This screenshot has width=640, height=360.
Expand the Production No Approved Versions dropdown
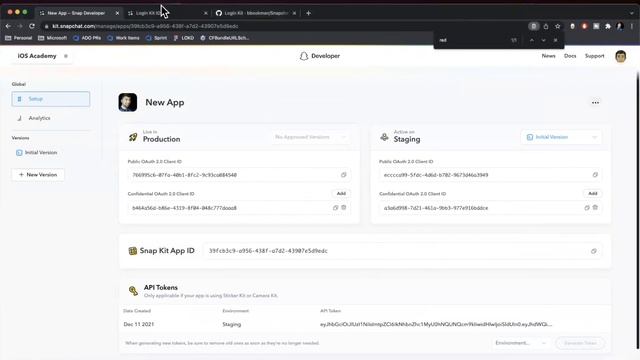[311, 137]
